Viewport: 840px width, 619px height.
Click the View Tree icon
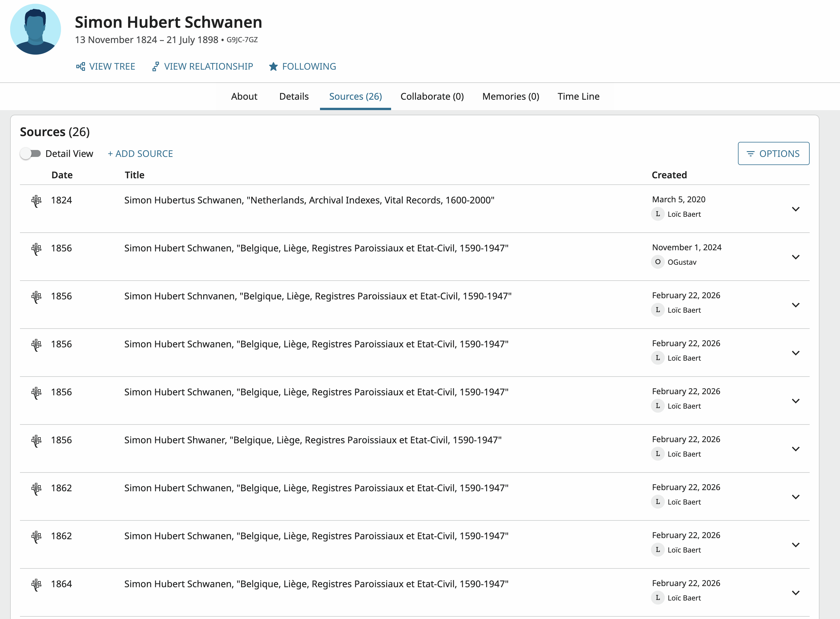pyautogui.click(x=81, y=67)
